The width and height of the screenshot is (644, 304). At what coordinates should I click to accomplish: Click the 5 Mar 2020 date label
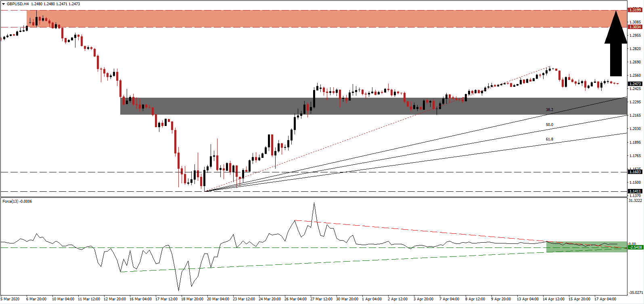click(x=10, y=299)
